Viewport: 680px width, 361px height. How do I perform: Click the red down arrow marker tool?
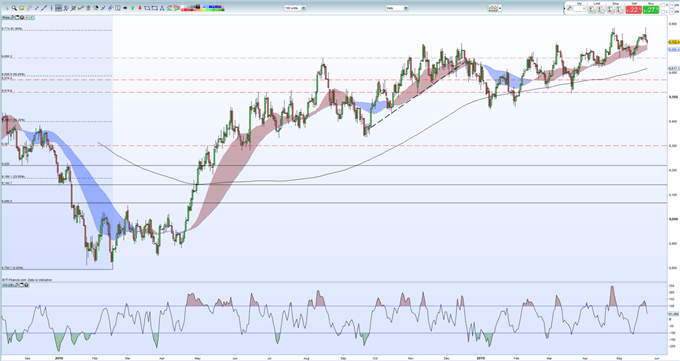(x=140, y=8)
